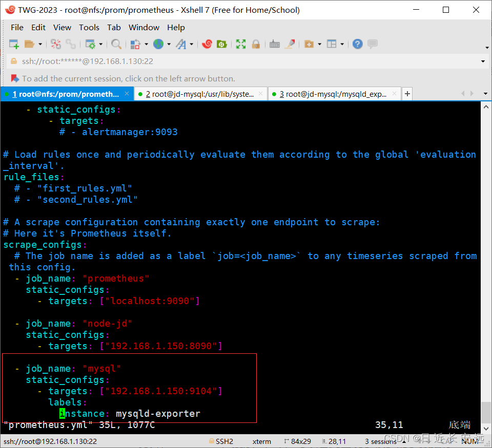The height and width of the screenshot is (448, 492).
Task: Click the terminal vertical scrollbar thumb
Action: 486,412
